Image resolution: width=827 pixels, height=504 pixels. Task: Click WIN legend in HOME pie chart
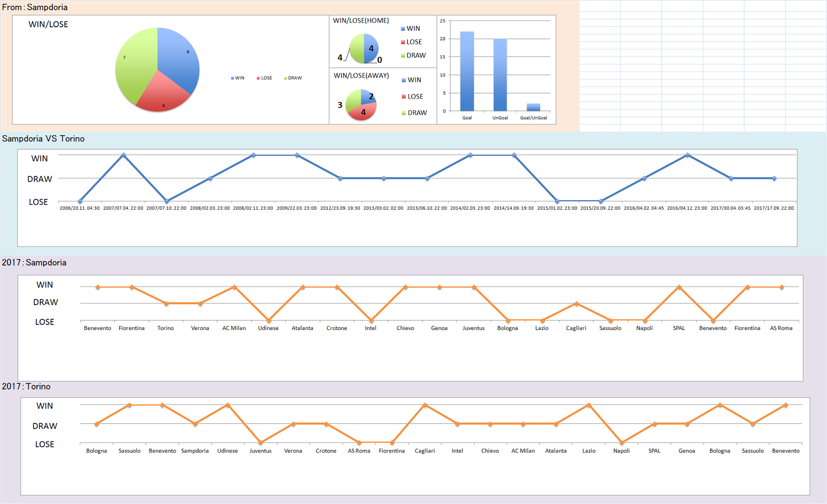click(410, 28)
